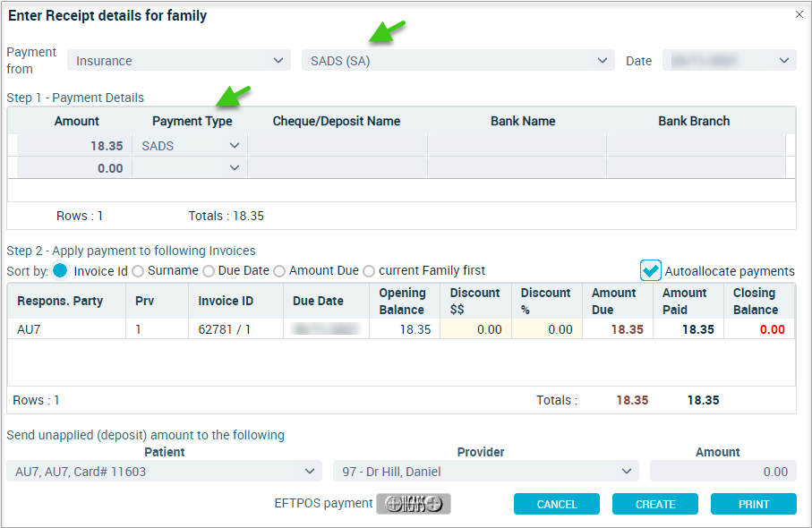Click Discount % cell for invoice 62781
The width and height of the screenshot is (812, 528).
547,329
